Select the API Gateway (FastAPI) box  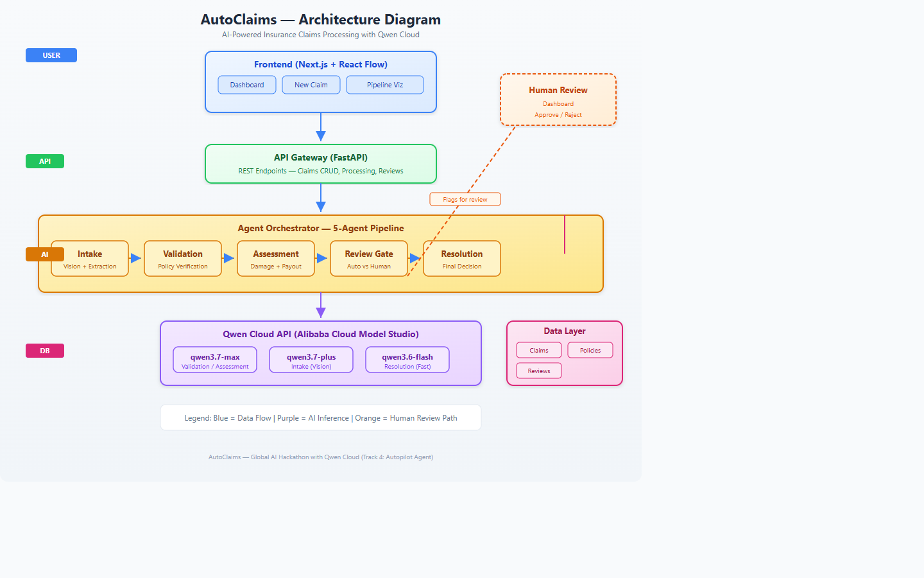tap(321, 164)
